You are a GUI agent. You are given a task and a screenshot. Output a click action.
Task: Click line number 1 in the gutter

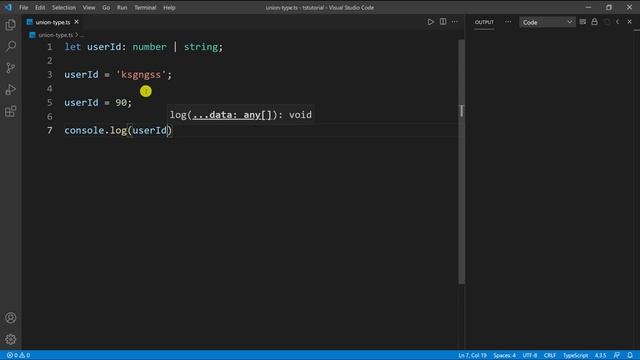tap(50, 47)
